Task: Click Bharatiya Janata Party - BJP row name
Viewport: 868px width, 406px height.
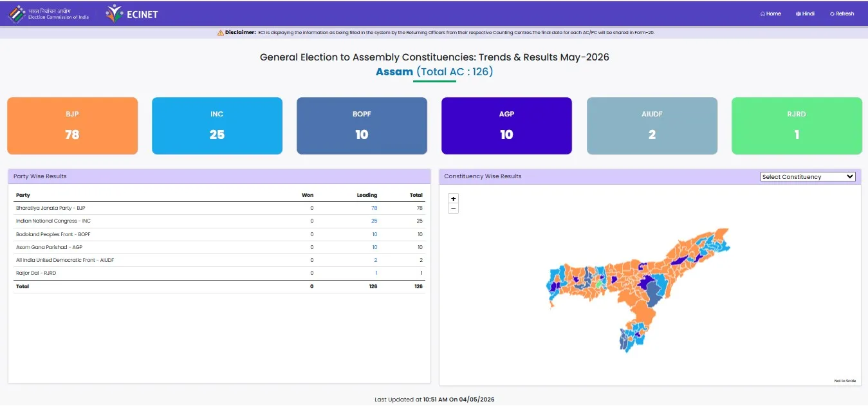Action: [50, 208]
